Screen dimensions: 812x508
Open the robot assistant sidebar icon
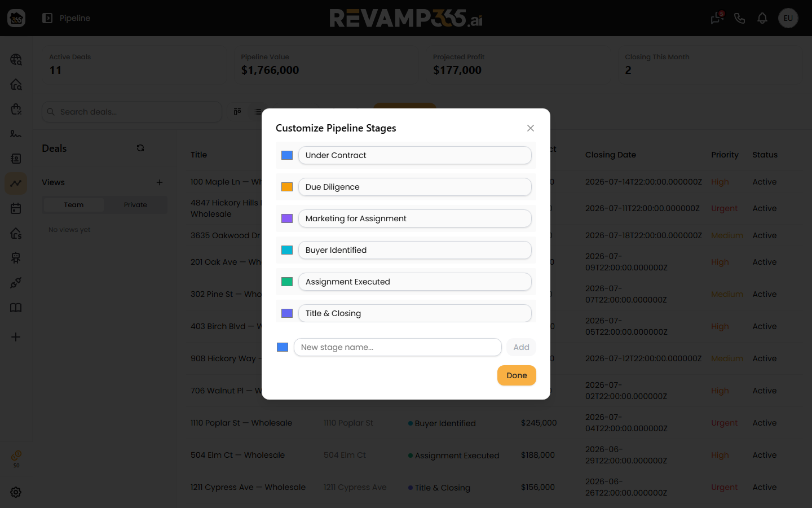(x=16, y=258)
